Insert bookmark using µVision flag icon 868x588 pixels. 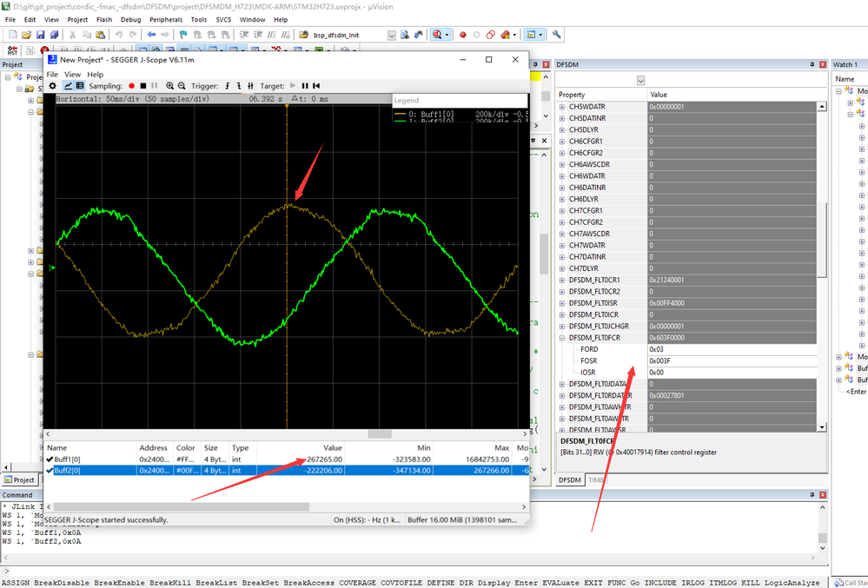(x=184, y=35)
